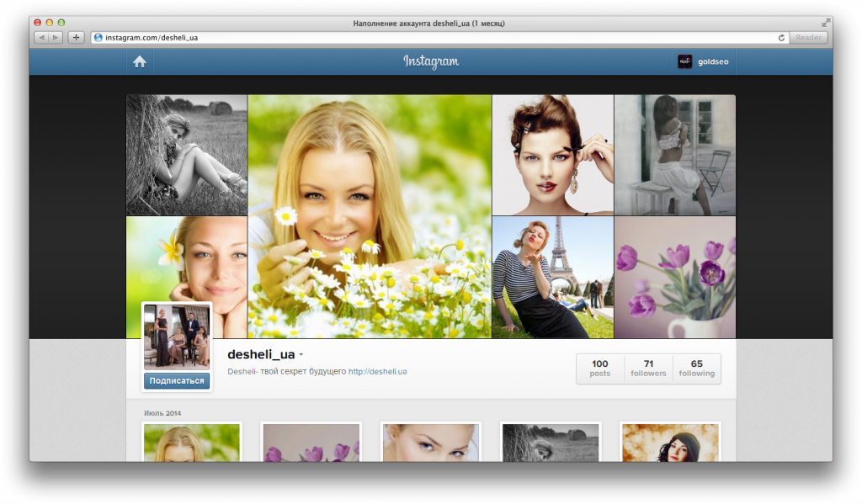Open the 65 following list
This screenshot has height=504, width=862.
click(696, 369)
